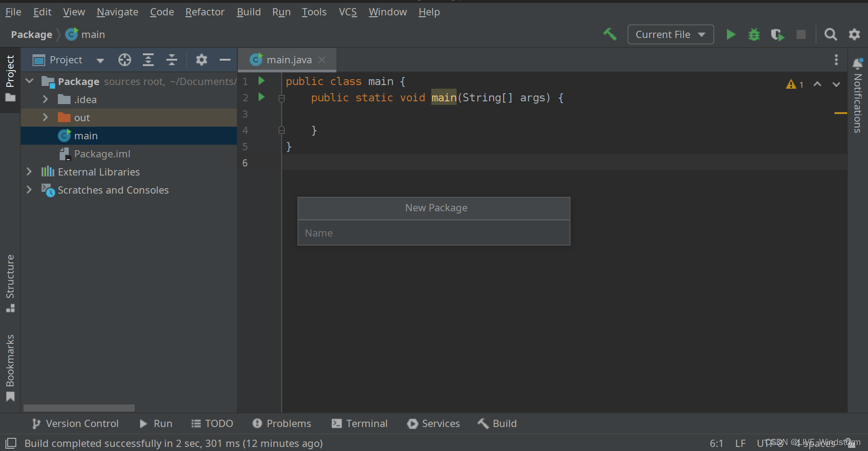Click the Stop square icon
This screenshot has height=451, width=868.
[x=801, y=34]
